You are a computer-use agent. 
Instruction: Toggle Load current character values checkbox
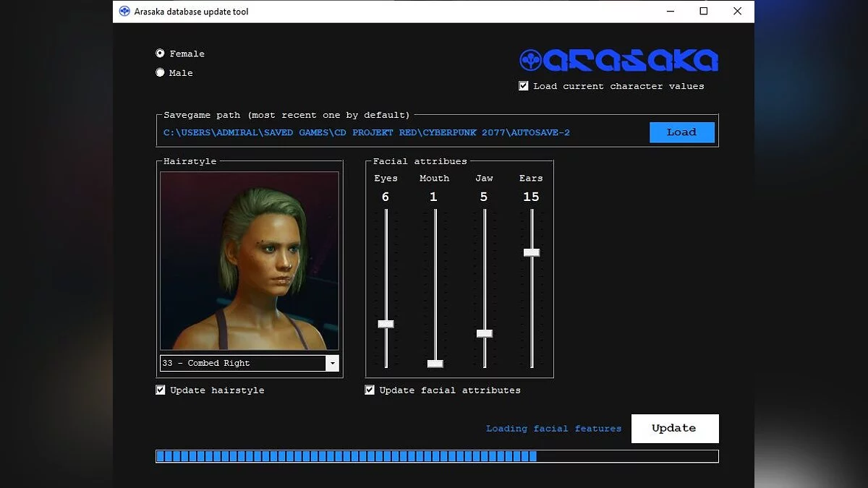524,86
